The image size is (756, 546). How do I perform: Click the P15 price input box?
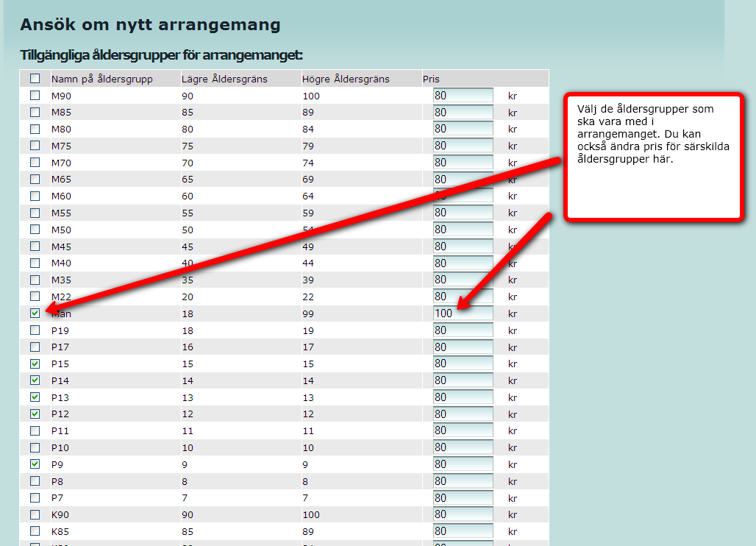(463, 364)
